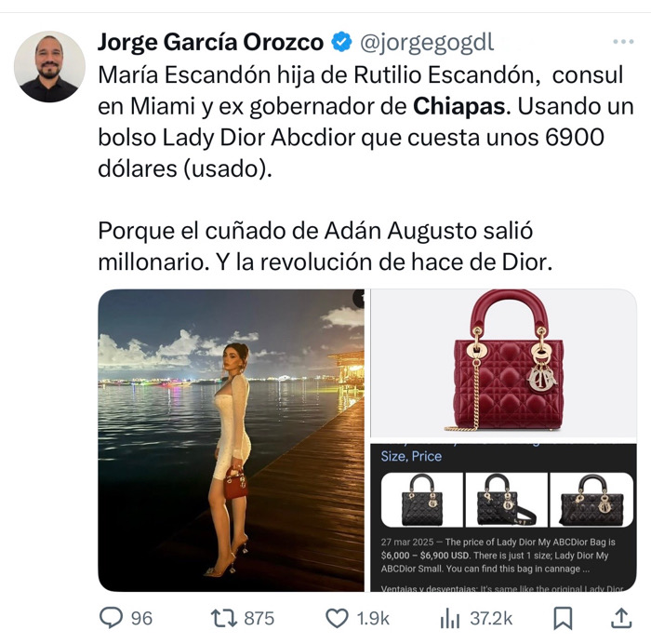Click the bold Chiapas keyword
Image resolution: width=651 pixels, height=644 pixels.
coord(459,106)
